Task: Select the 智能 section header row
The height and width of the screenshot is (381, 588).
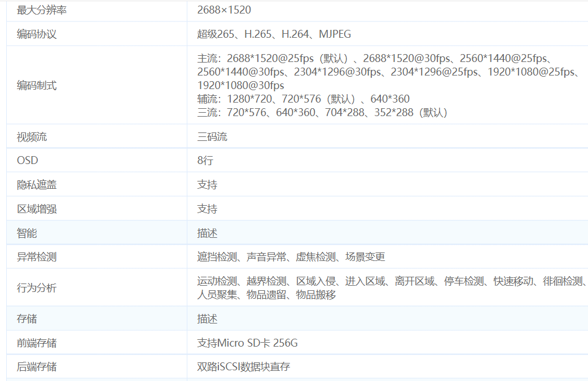Action: point(27,233)
